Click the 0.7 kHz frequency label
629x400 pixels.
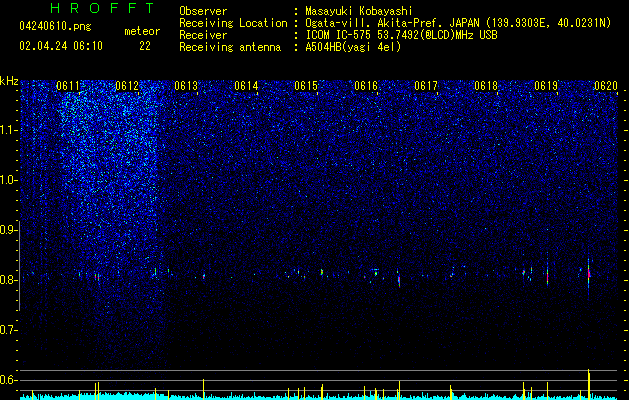[x=8, y=330]
